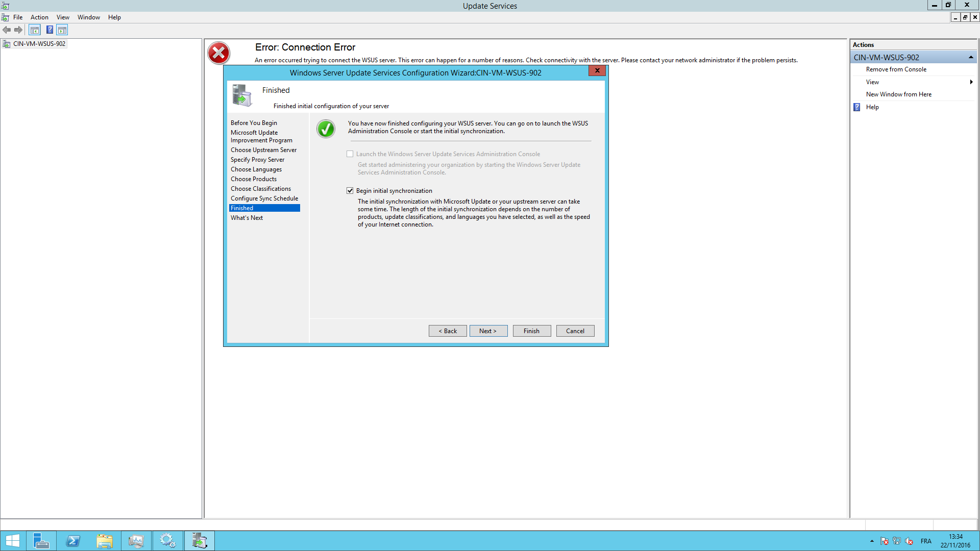Click New Window from Here action
Viewport: 980px width, 551px height.
coord(899,94)
